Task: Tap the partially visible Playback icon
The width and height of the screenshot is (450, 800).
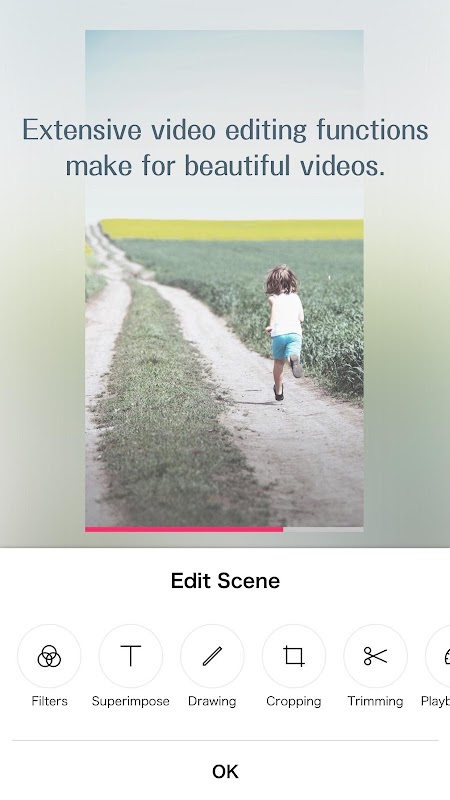Action: pos(438,656)
